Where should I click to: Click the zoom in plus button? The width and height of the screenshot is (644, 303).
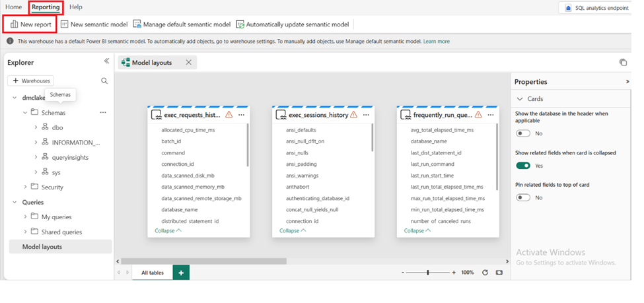[x=454, y=273]
